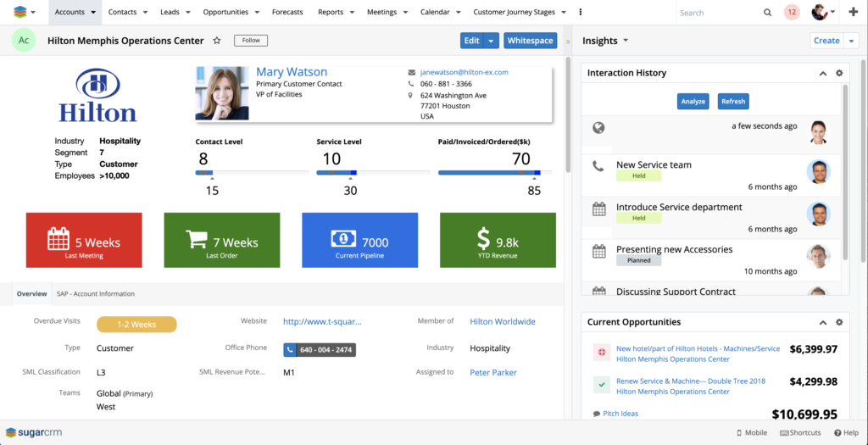This screenshot has width=868, height=445.
Task: Open the Hilton Worldwide link
Action: coord(502,322)
